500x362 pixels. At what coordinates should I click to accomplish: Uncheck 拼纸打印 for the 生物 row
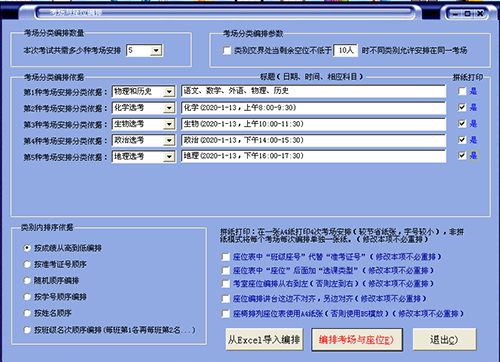pyautogui.click(x=462, y=124)
